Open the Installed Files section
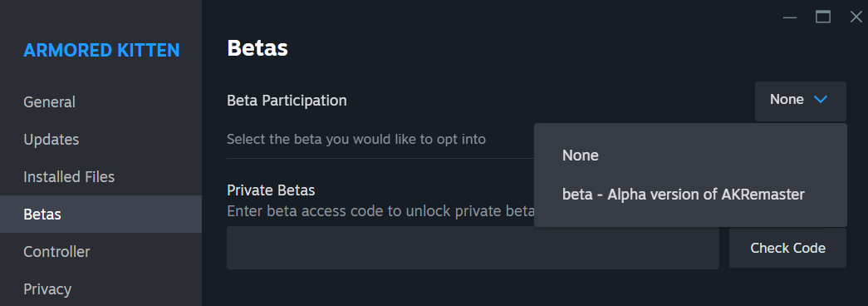The width and height of the screenshot is (868, 306). click(x=69, y=177)
